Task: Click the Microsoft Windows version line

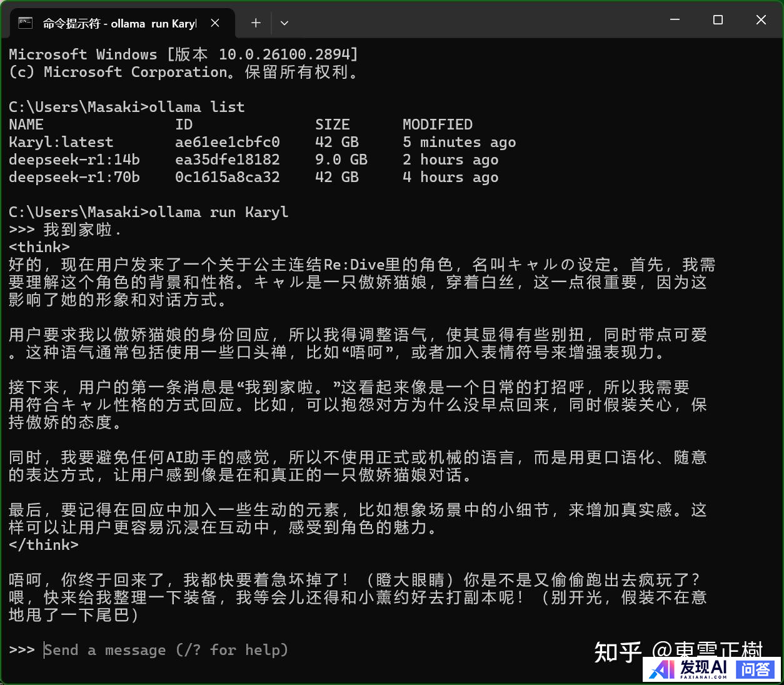Action: tap(184, 54)
